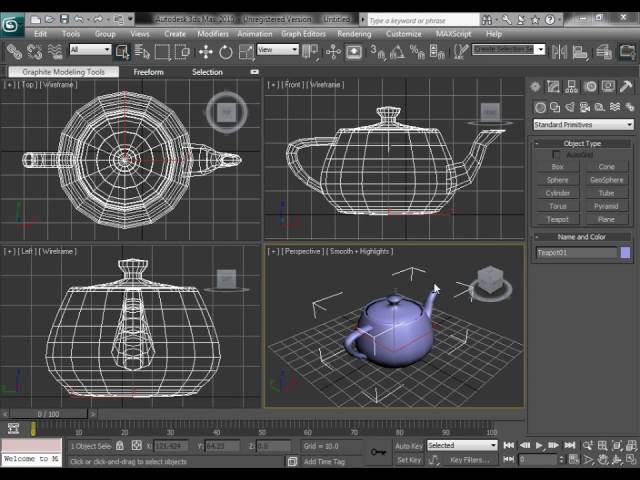640x480 pixels.
Task: Open the 'Selected' key filter dropdown
Action: [x=462, y=445]
